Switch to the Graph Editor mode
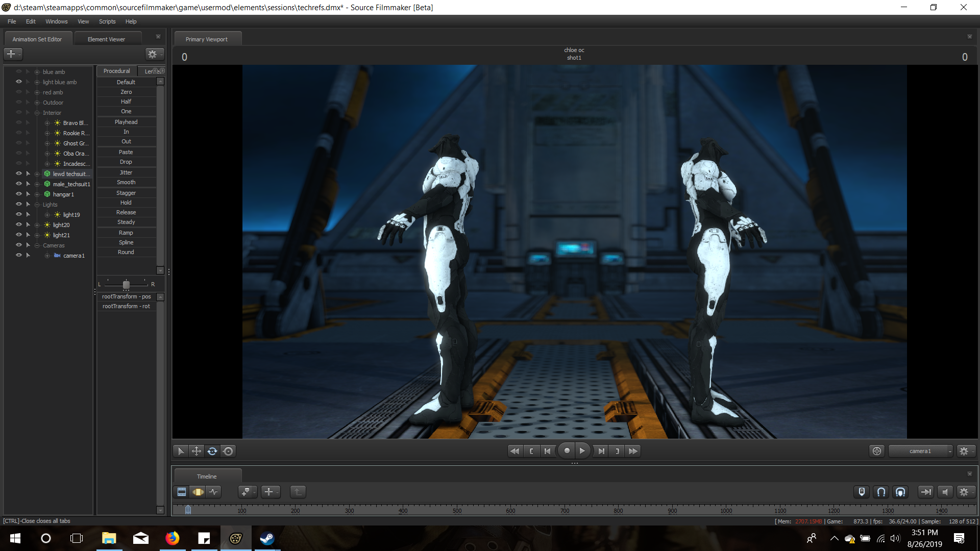 click(x=214, y=492)
